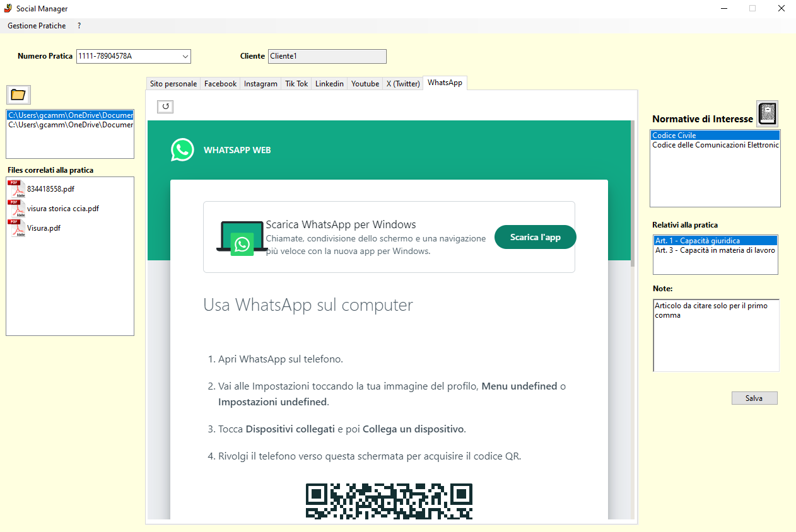Close the Social Manager window

(781, 9)
